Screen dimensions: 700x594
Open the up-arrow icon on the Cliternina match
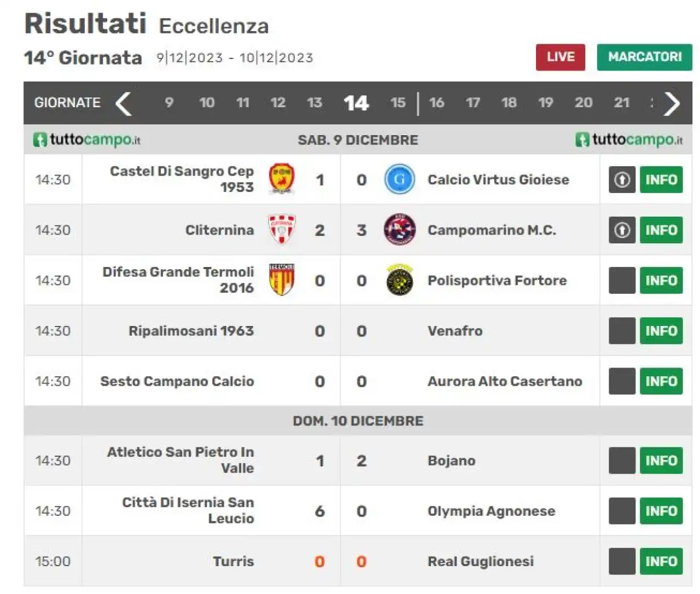click(x=622, y=230)
